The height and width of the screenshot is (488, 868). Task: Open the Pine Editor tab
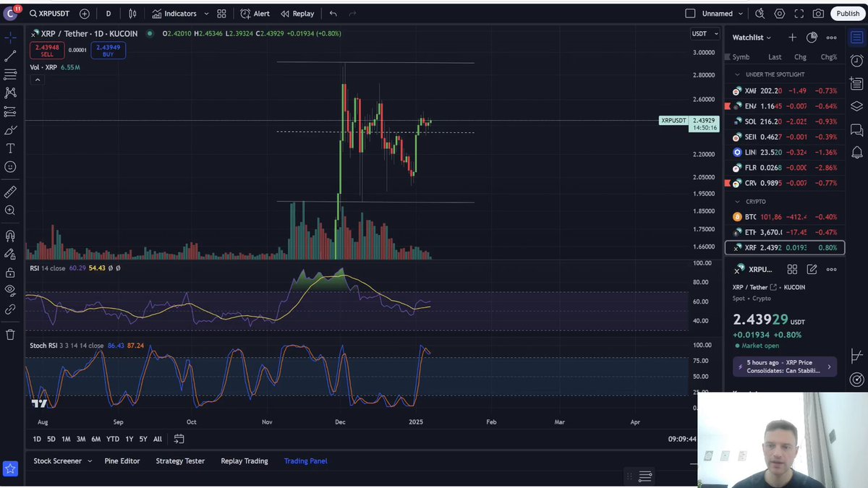click(x=122, y=461)
